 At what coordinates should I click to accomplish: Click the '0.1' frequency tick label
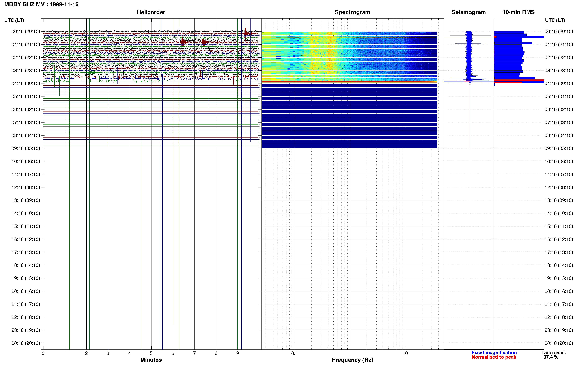pos(295,353)
